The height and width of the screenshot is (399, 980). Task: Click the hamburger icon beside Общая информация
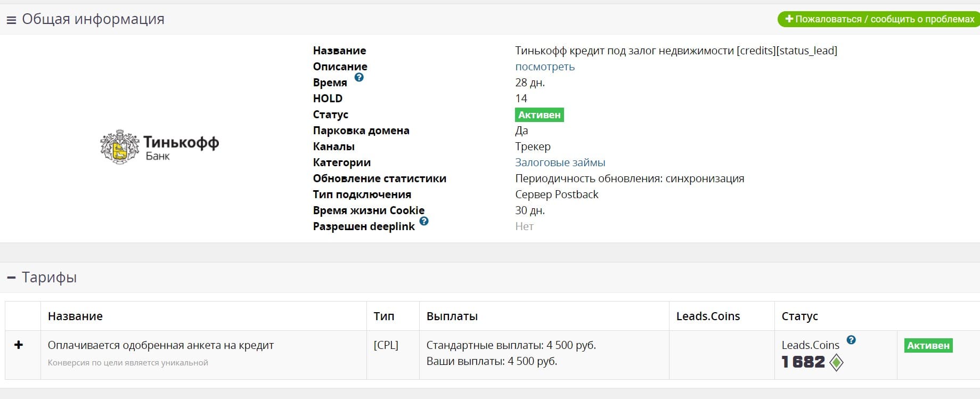tap(11, 20)
